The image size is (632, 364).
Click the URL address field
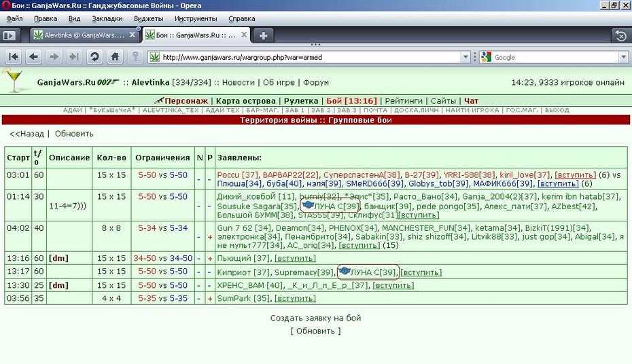pyautogui.click(x=311, y=57)
